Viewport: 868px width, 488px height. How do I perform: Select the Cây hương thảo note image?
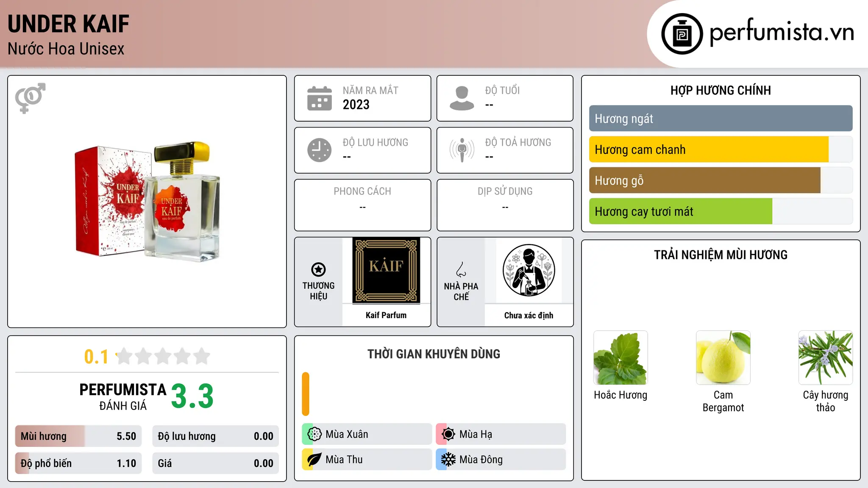[826, 358]
